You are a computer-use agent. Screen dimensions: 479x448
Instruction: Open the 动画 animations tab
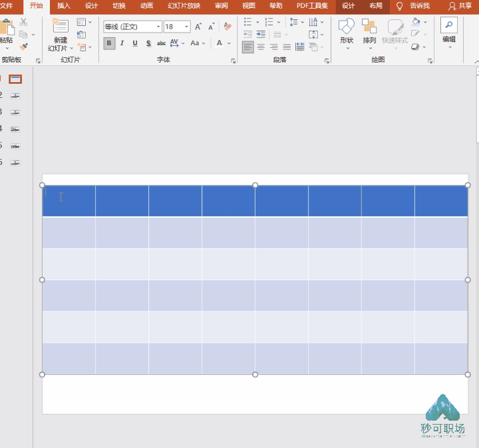point(146,6)
